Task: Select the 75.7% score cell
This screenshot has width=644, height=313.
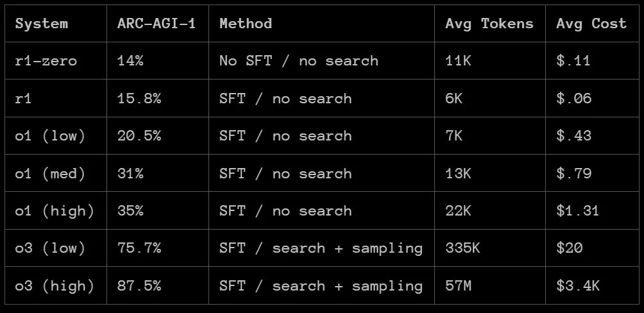Action: click(139, 248)
